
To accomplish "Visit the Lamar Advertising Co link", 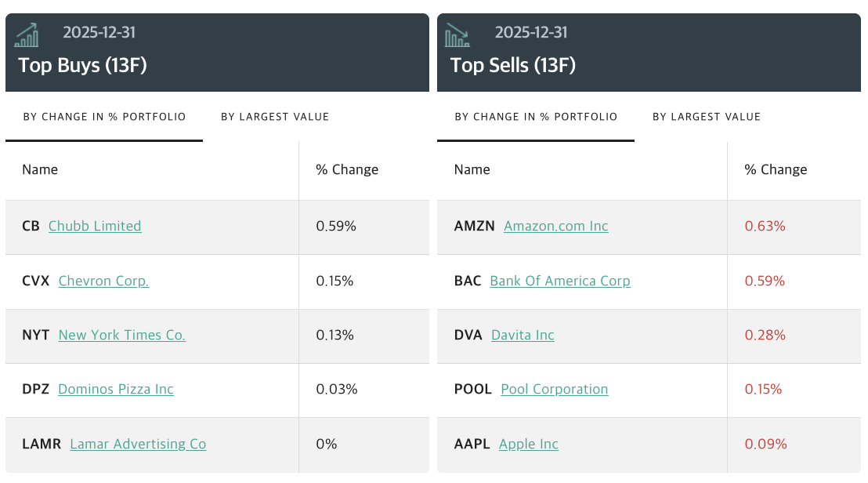I will pos(138,444).
